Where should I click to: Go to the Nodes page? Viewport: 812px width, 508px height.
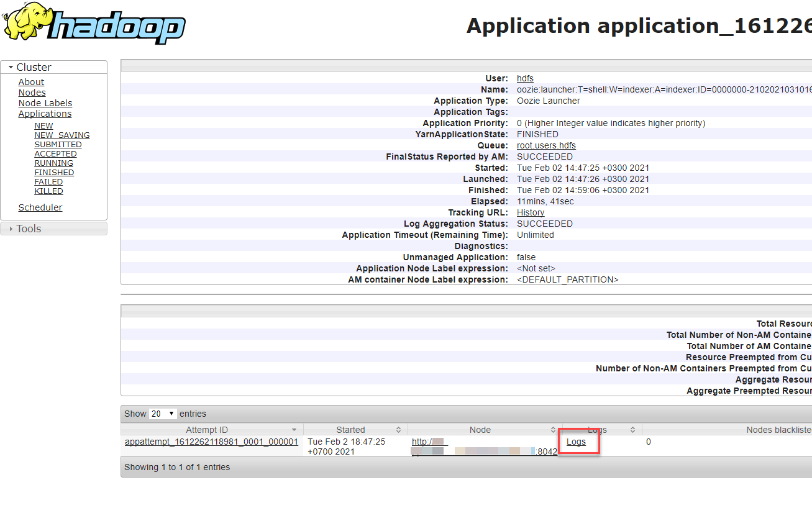point(32,93)
